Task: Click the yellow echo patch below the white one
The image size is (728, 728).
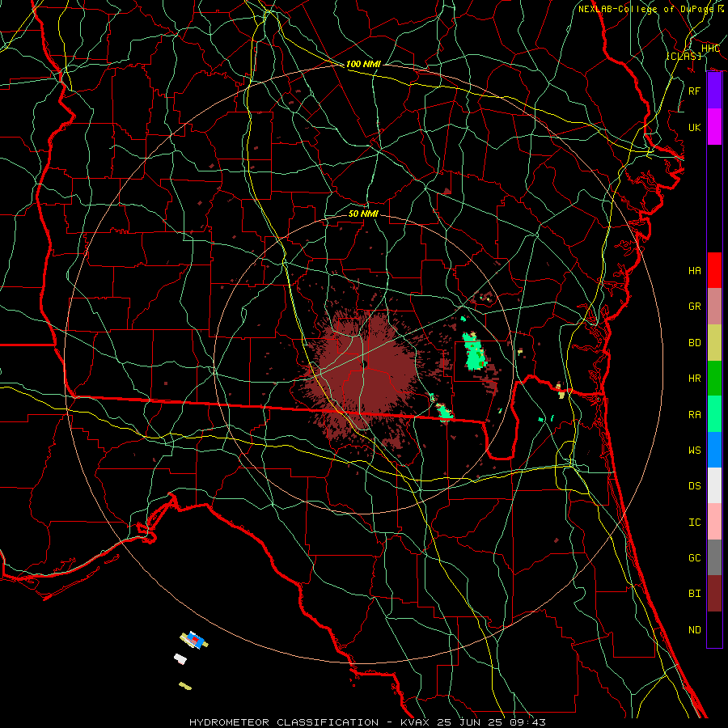Action: [185, 686]
